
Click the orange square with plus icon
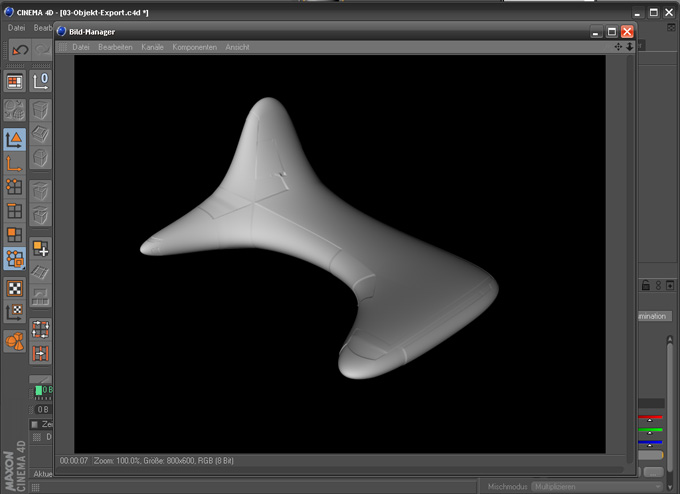coord(41,248)
